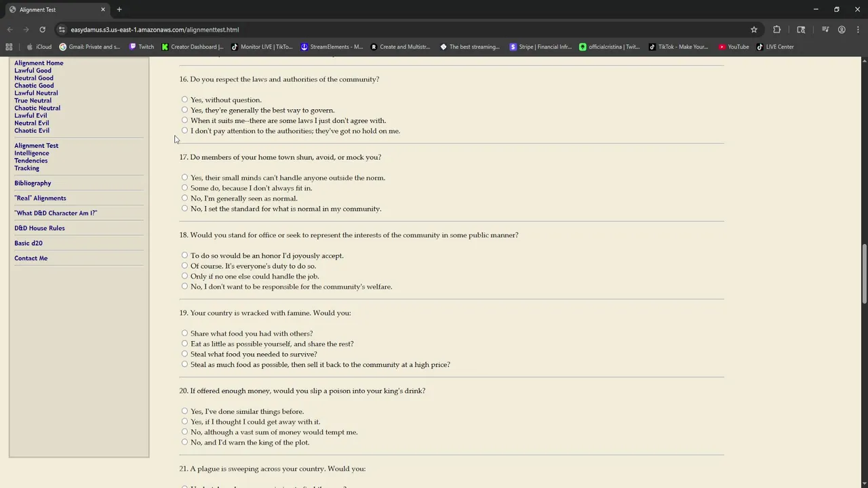The height and width of the screenshot is (488, 868).
Task: Open the Neutral Good sidebar link
Action: click(x=34, y=78)
